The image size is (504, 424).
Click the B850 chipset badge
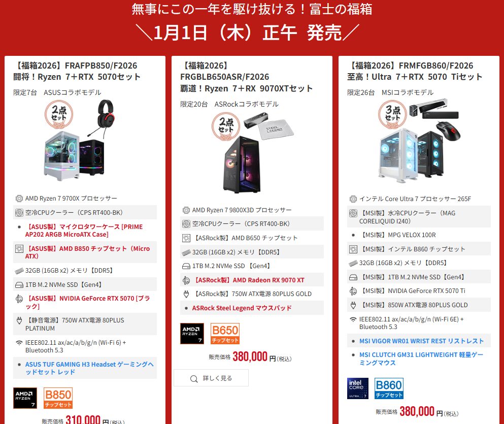coord(58,398)
